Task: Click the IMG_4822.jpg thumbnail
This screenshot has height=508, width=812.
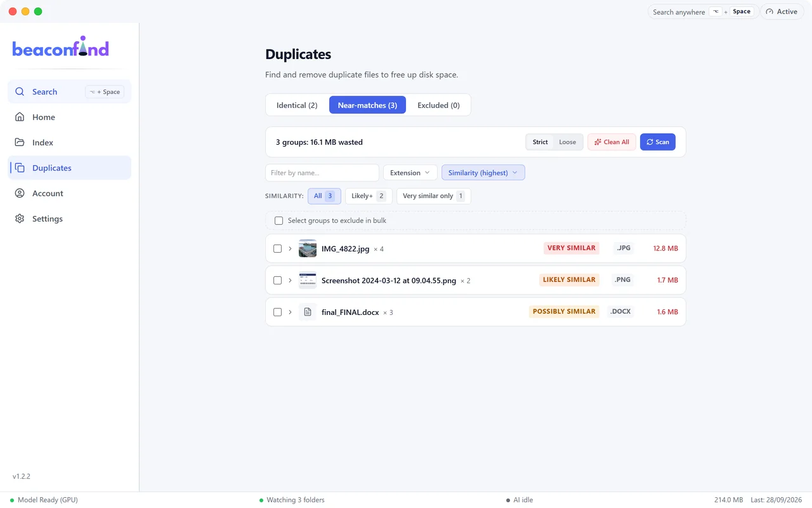Action: click(x=308, y=248)
